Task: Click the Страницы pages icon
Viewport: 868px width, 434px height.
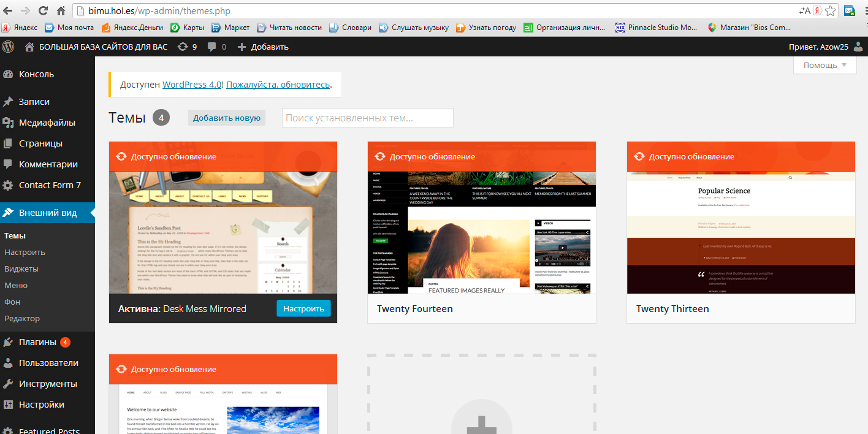Action: coord(8,143)
